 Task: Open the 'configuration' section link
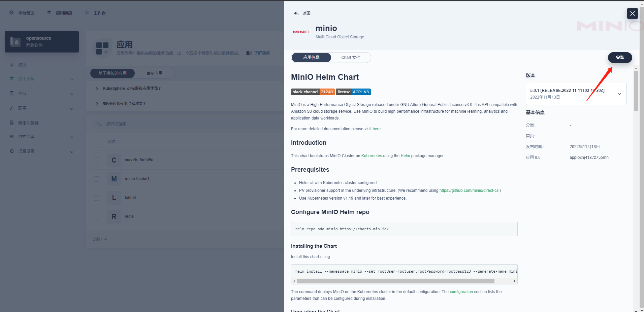(461, 292)
